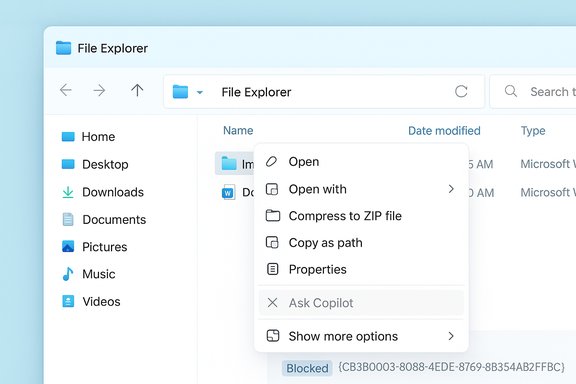Click the Refresh icon in address bar
This screenshot has height=384, width=576.
(461, 91)
